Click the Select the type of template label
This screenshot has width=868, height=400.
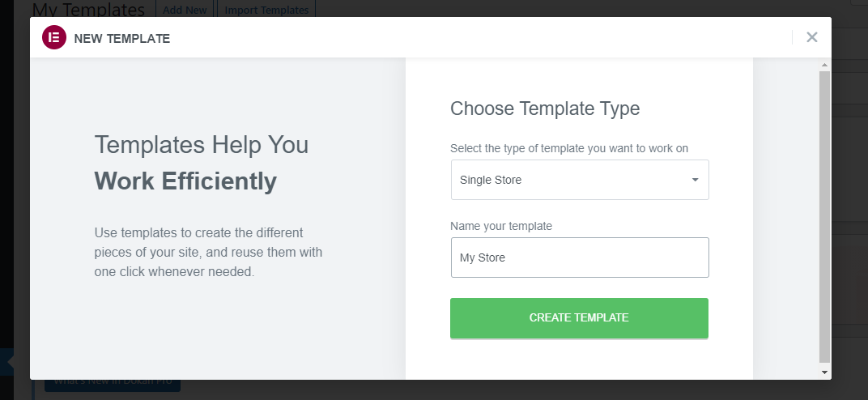click(569, 148)
